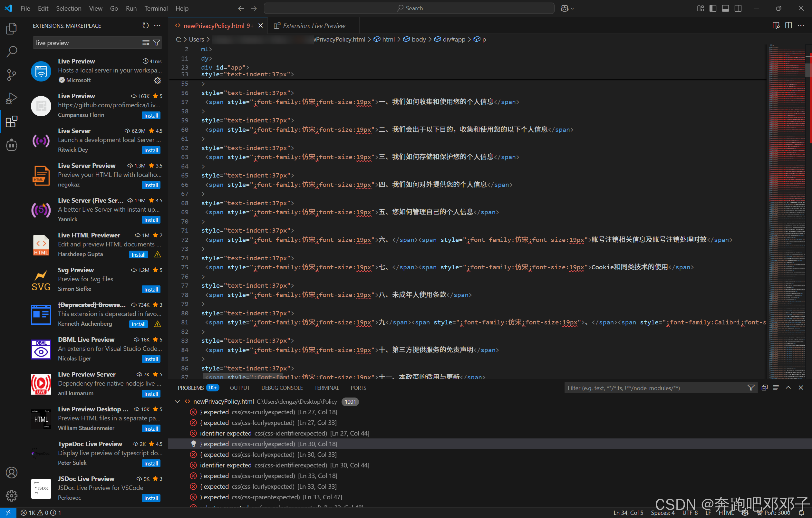Screen dimensions: 812x518
Task: Switch to the OUTPUT panel tab
Action: 240,388
